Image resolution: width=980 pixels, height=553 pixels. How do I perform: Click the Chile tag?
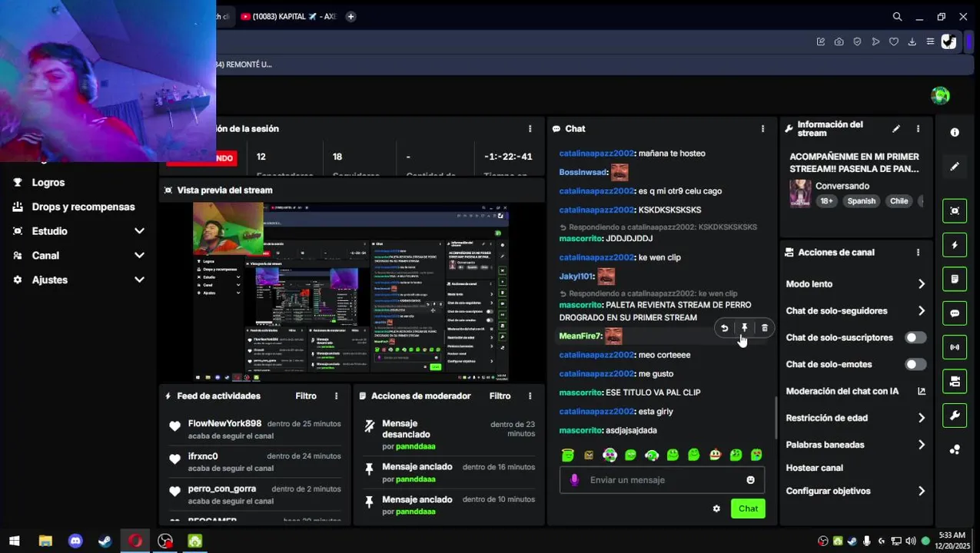(899, 201)
